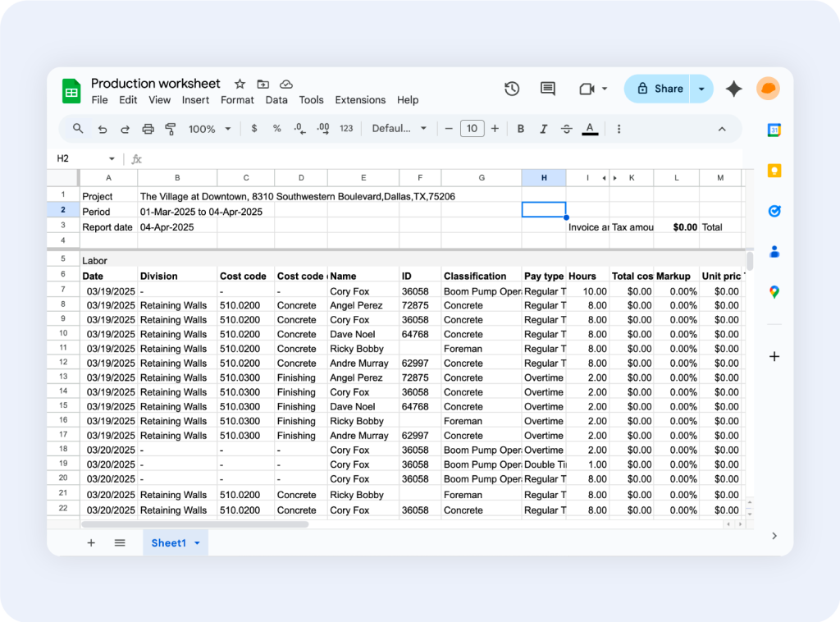The height and width of the screenshot is (622, 840).
Task: Open the zoom 100% dropdown
Action: 210,129
